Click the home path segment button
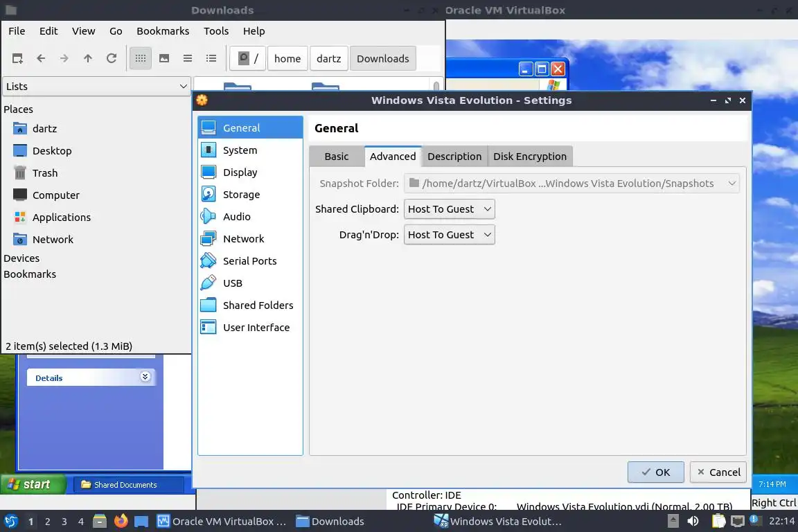Image resolution: width=798 pixels, height=532 pixels. tap(287, 59)
